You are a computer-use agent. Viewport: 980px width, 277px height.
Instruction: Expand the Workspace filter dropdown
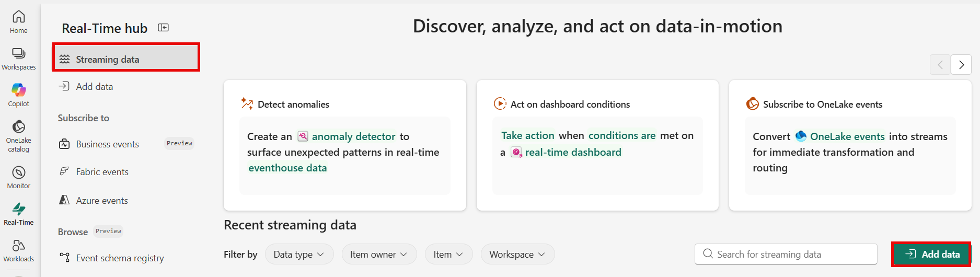point(517,255)
